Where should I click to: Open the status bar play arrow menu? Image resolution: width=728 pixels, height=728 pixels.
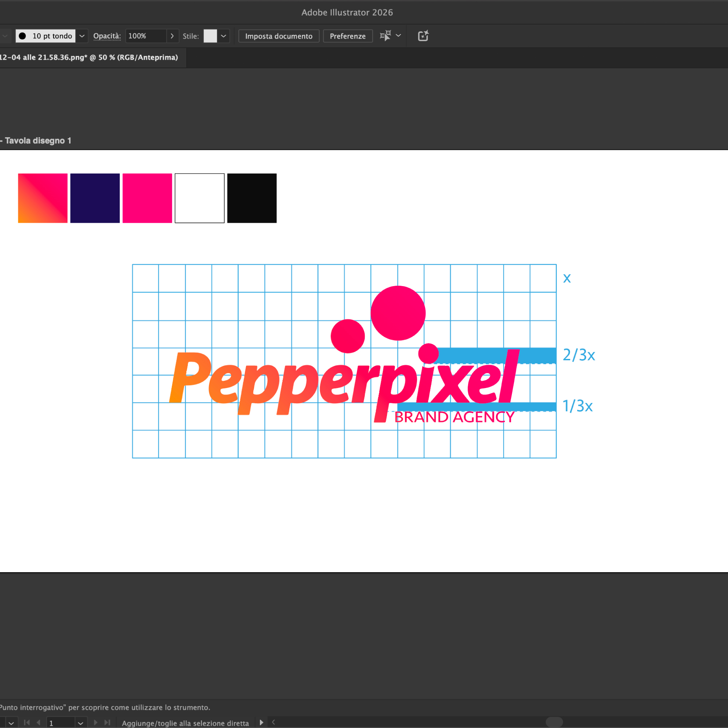[261, 722]
